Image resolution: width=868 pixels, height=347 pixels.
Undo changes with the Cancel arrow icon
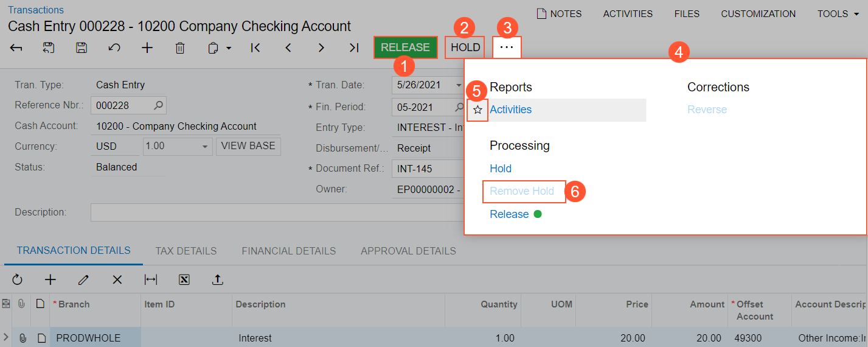click(x=114, y=48)
